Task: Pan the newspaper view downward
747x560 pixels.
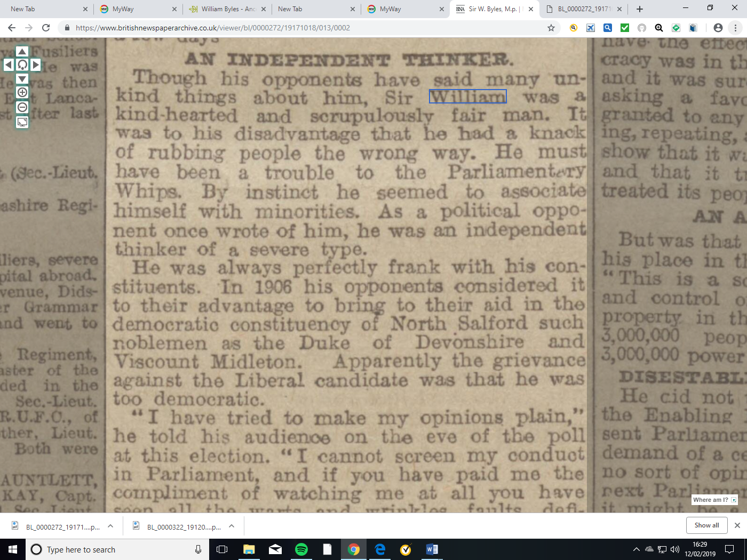Action: click(22, 79)
